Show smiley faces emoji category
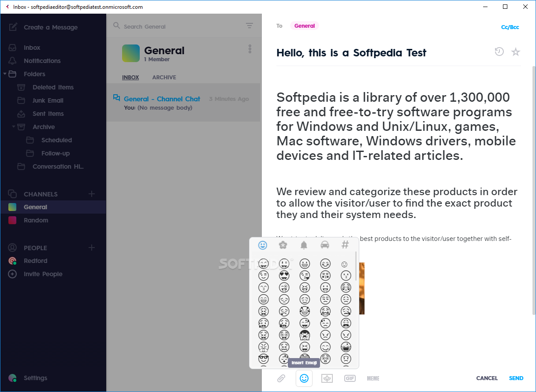The height and width of the screenshot is (392, 536). point(263,245)
